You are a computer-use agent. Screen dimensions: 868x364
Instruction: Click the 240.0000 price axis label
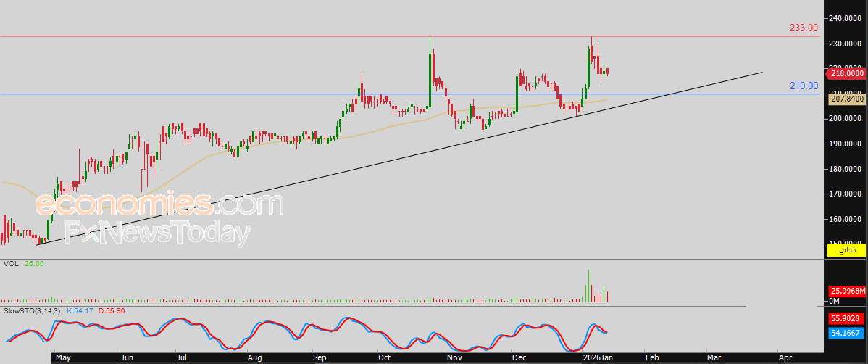(846, 19)
